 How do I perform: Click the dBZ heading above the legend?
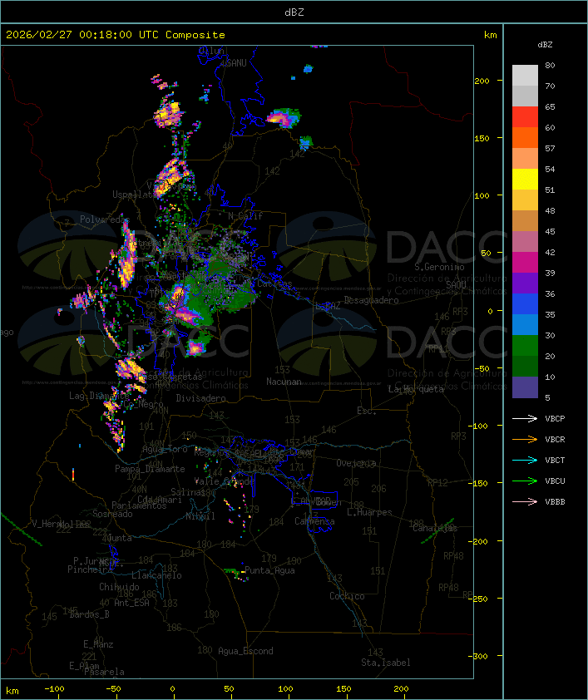click(545, 45)
